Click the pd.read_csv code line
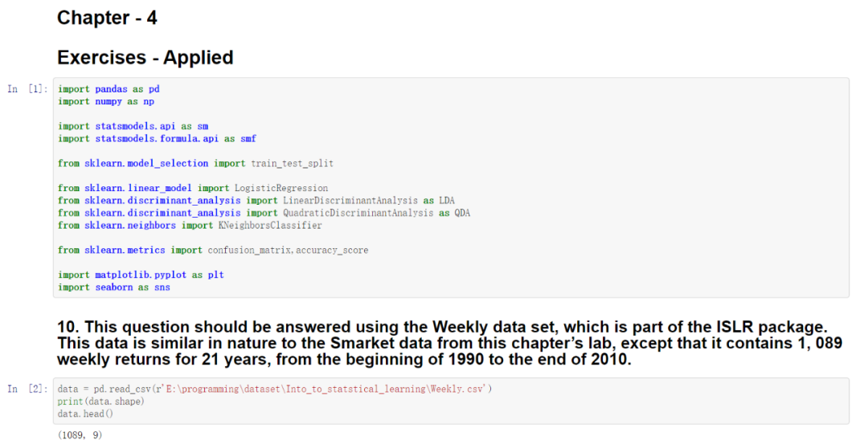 coord(274,389)
